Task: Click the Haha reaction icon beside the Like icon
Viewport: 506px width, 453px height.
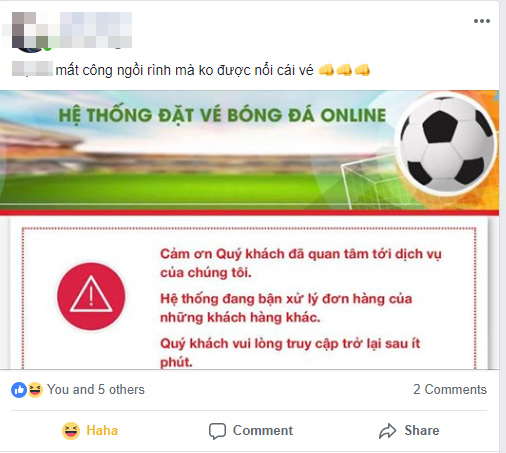Action: (35, 390)
